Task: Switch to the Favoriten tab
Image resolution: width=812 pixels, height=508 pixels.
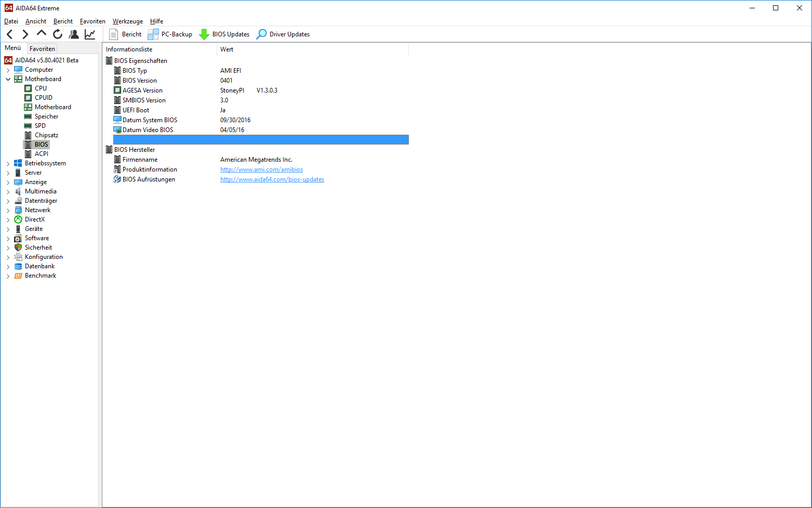Action: pyautogui.click(x=42, y=49)
